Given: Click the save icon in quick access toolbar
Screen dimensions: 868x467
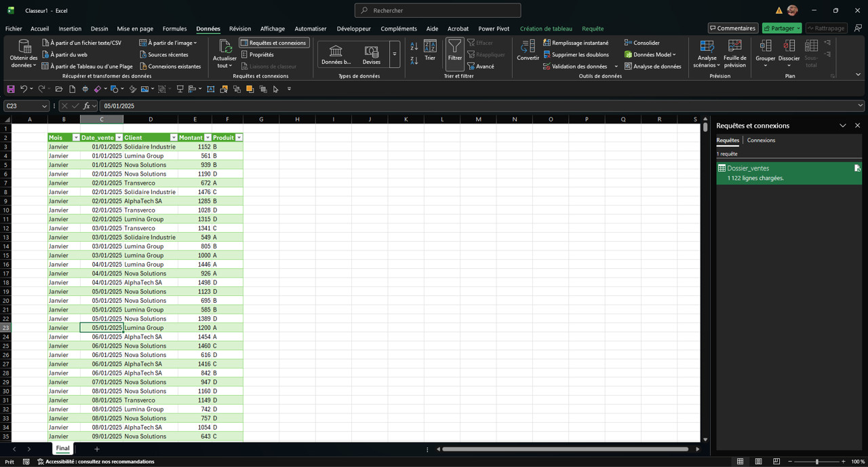Looking at the screenshot, I should [x=11, y=89].
